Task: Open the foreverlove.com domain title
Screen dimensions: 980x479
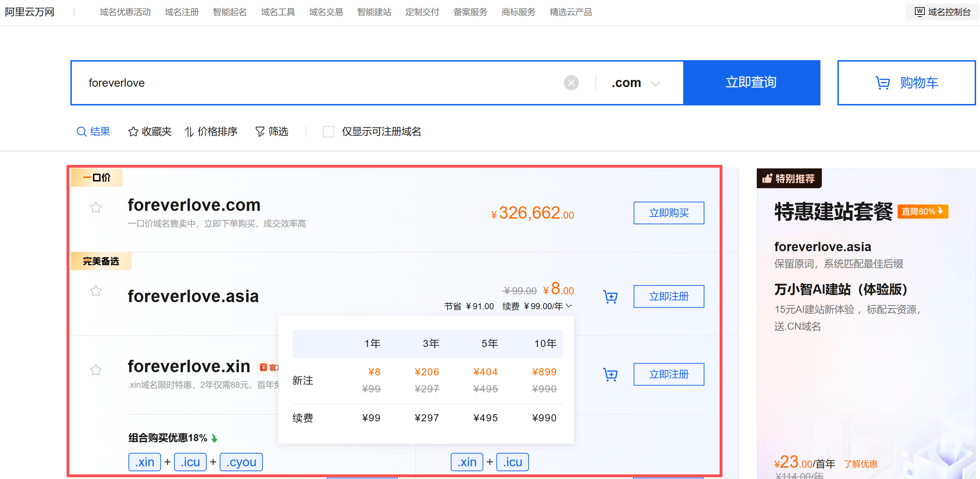Action: pyautogui.click(x=194, y=205)
